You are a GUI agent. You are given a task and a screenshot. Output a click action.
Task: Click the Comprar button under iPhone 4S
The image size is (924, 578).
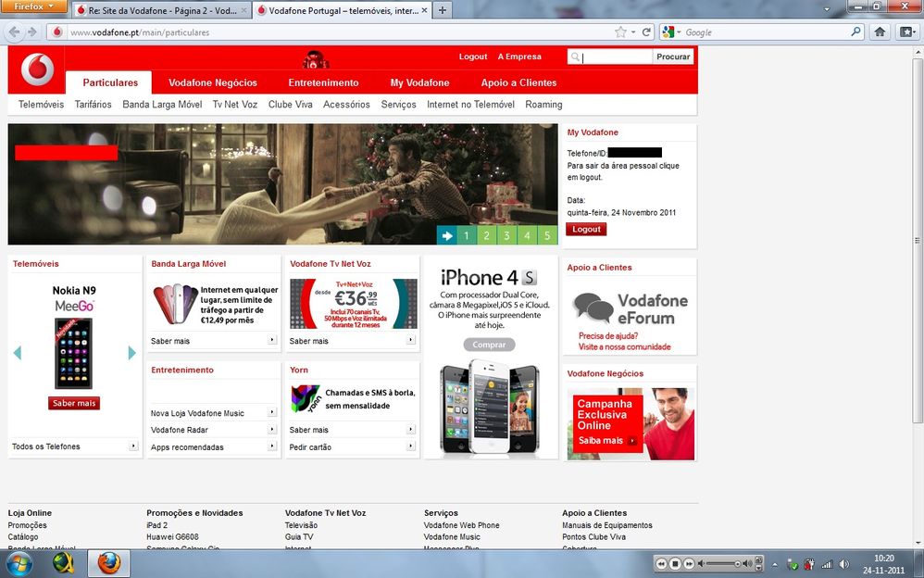click(x=490, y=345)
